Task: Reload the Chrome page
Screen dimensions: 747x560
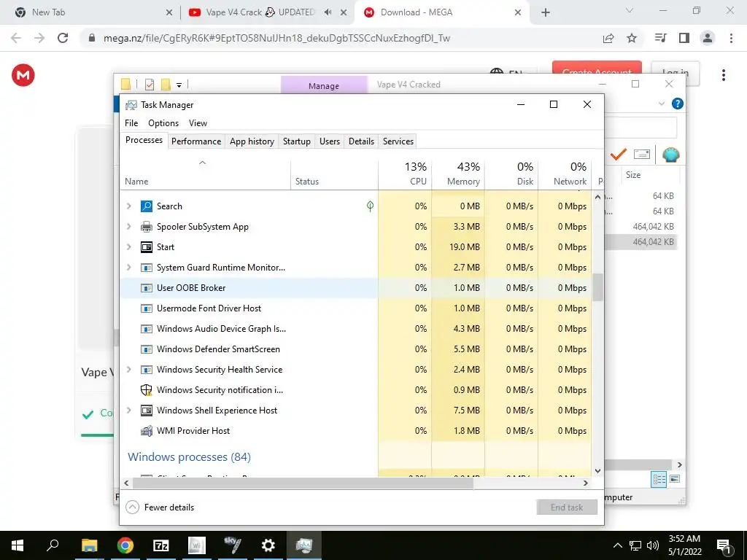Action: click(x=63, y=38)
